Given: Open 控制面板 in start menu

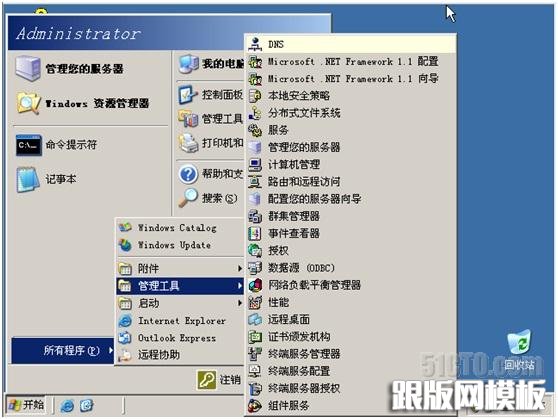Looking at the screenshot, I should click(211, 95).
